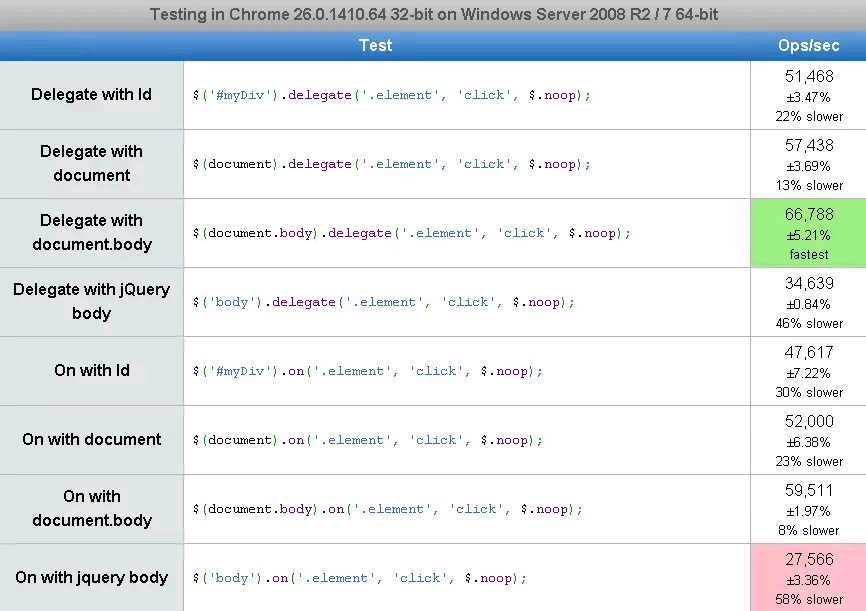Viewport: 866px width, 611px height.
Task: Click the $(document).delegate code snippet
Action: (x=391, y=165)
